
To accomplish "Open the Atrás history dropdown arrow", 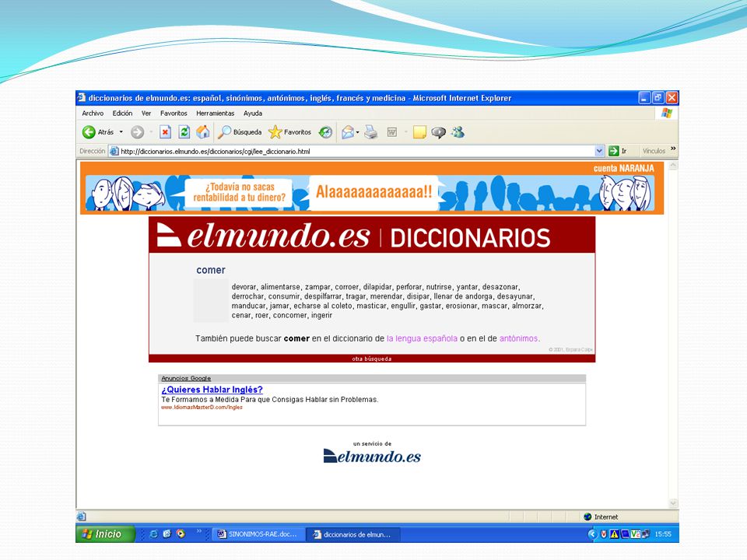I will [x=121, y=132].
